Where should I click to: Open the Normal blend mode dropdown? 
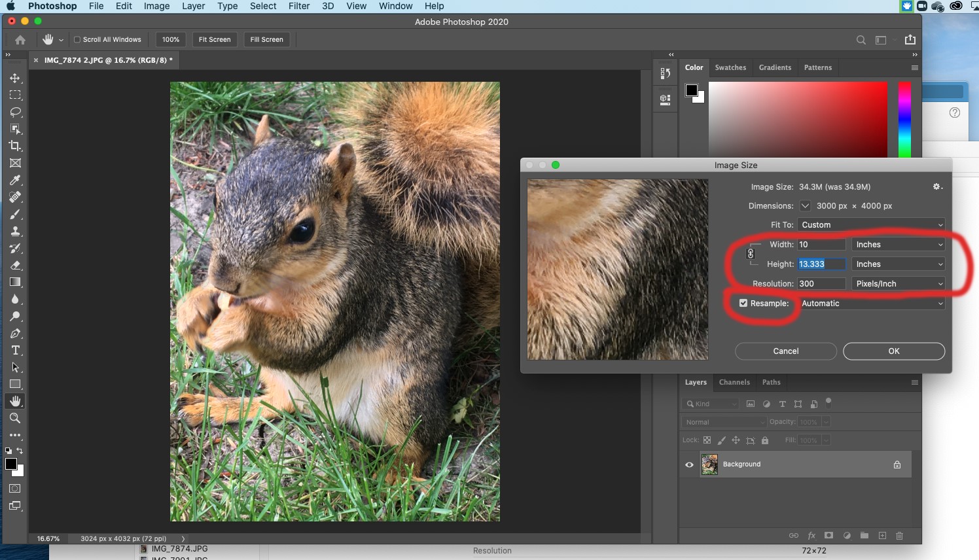[723, 422]
